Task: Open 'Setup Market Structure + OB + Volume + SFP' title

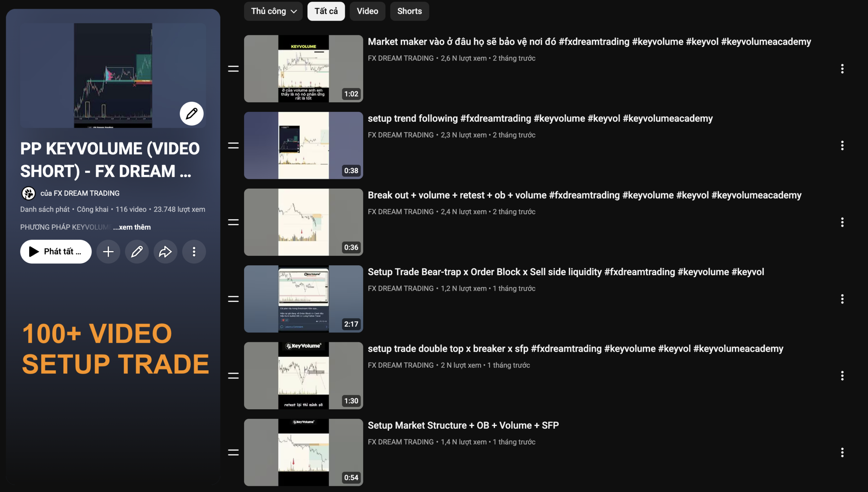Action: [463, 426]
